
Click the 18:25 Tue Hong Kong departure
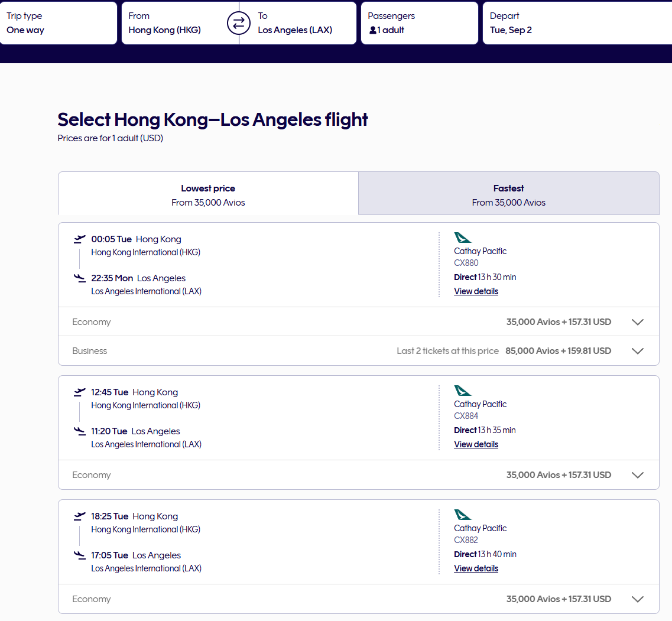pyautogui.click(x=135, y=516)
